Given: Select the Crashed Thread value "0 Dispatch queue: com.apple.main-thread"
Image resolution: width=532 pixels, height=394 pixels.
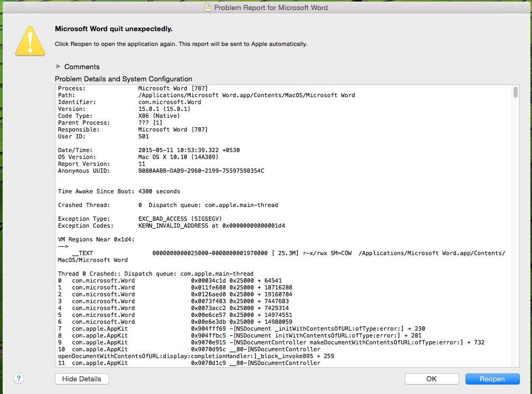Looking at the screenshot, I should click(x=208, y=205).
